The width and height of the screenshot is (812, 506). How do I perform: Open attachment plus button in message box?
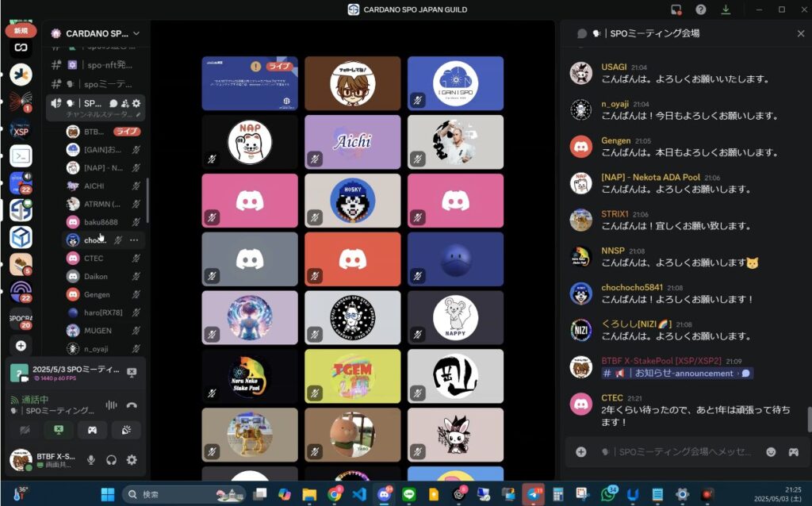click(x=581, y=452)
